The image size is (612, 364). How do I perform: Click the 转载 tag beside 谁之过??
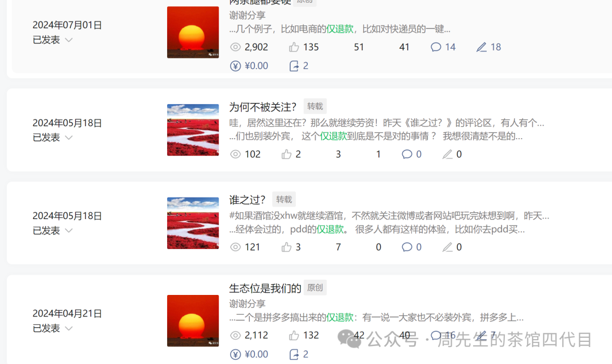(284, 199)
